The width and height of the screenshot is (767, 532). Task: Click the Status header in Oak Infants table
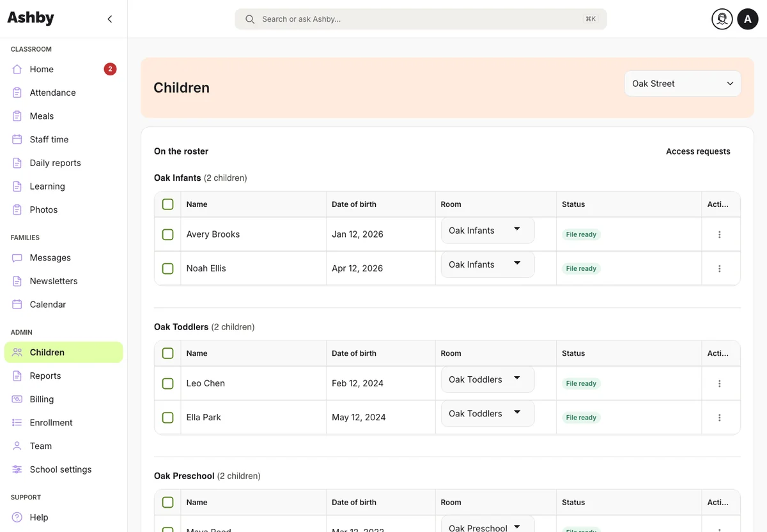573,204
